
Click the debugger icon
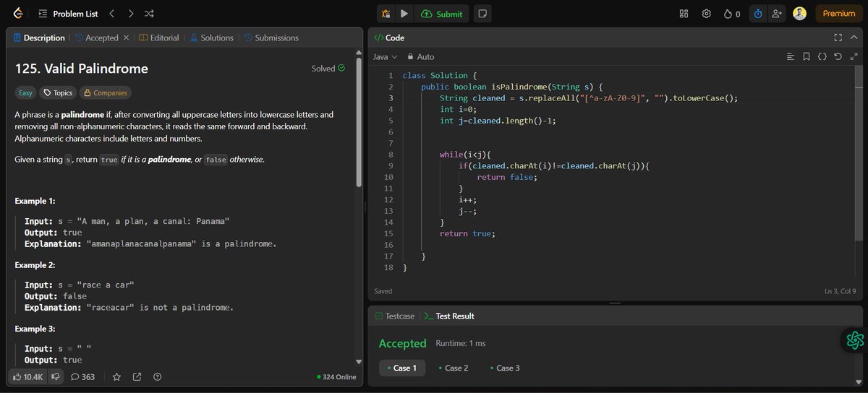[x=387, y=14]
